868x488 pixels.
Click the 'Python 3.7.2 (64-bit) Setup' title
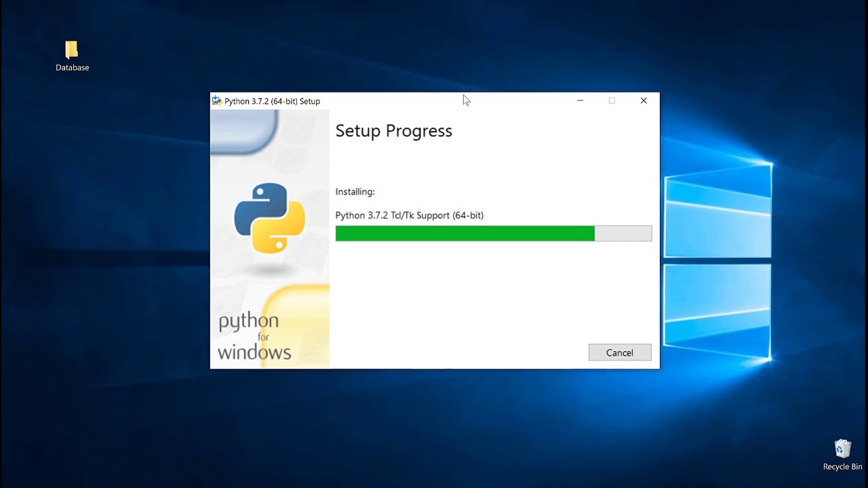click(x=272, y=101)
